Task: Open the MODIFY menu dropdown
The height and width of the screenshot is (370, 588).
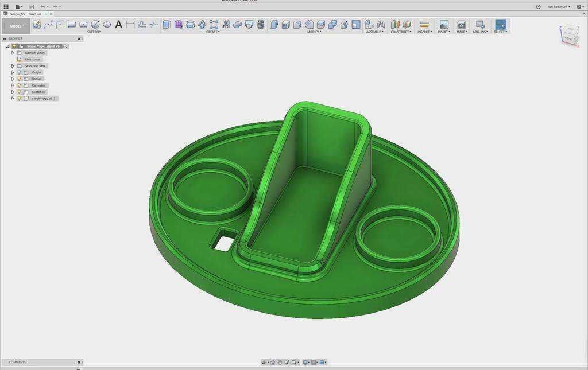Action: pos(314,32)
